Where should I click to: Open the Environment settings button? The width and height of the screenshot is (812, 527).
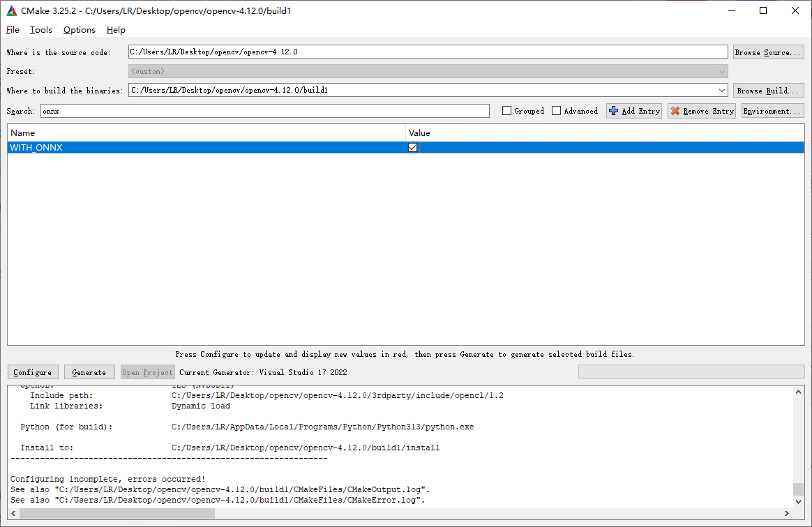tap(773, 111)
